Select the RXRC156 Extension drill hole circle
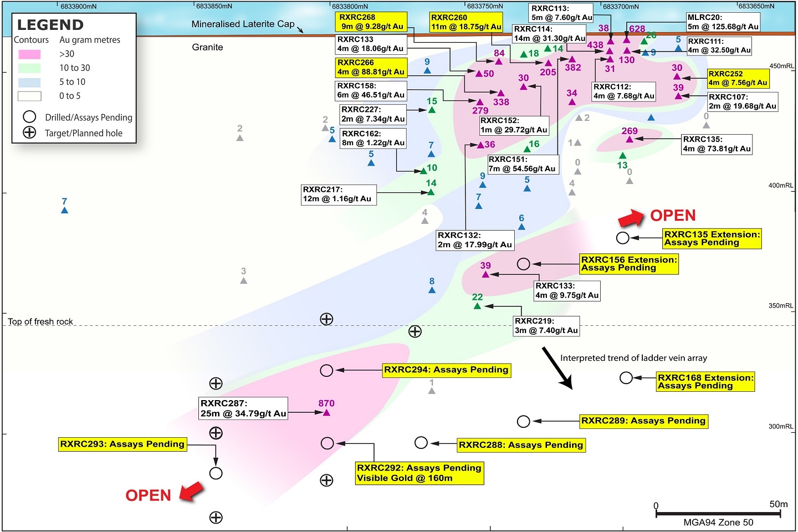Image resolution: width=798 pixels, height=532 pixels. (x=524, y=264)
